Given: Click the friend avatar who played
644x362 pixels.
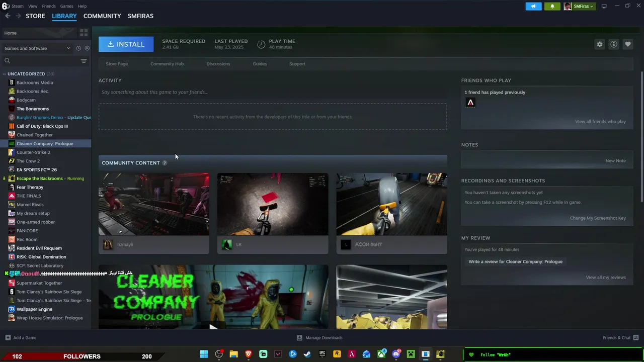Looking at the screenshot, I should (x=470, y=103).
